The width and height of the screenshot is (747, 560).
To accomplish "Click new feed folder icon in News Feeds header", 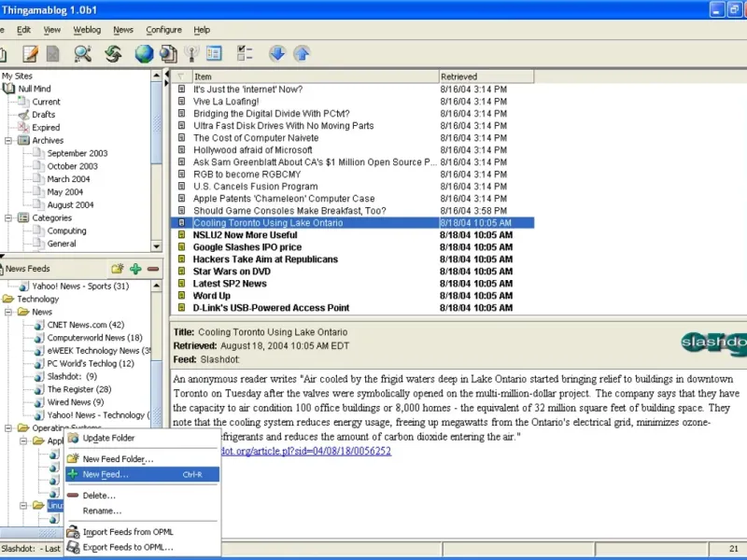I will 118,269.
